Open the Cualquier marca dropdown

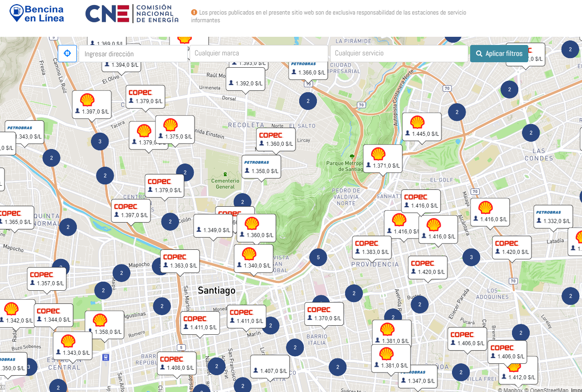click(x=259, y=54)
